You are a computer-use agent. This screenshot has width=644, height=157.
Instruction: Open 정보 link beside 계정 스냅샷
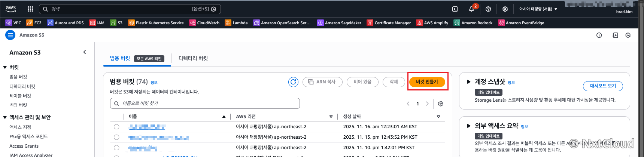(511, 83)
